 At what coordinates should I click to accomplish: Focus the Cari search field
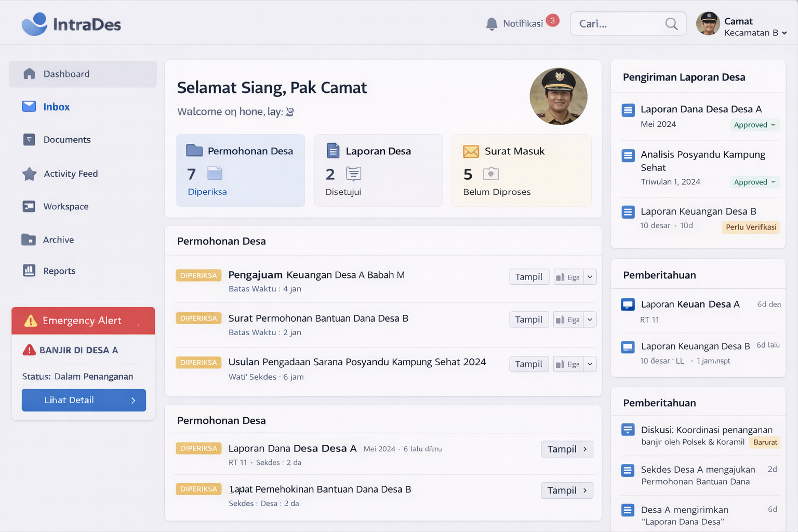click(x=617, y=24)
